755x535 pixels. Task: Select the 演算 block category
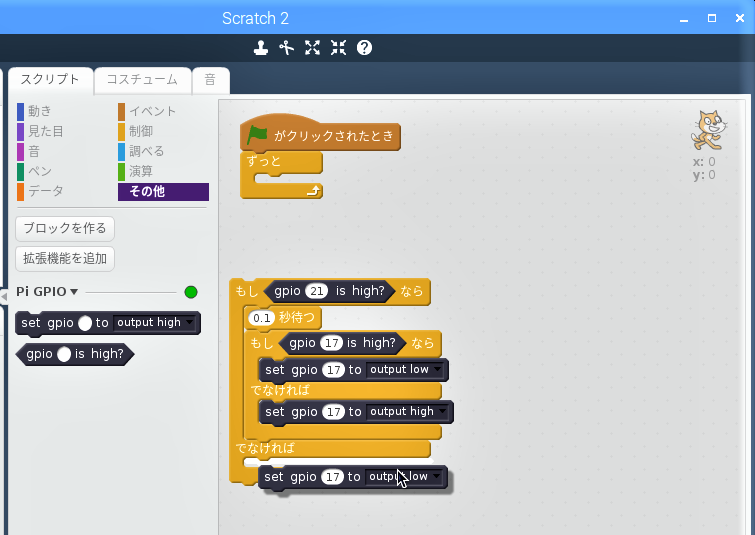coord(135,171)
